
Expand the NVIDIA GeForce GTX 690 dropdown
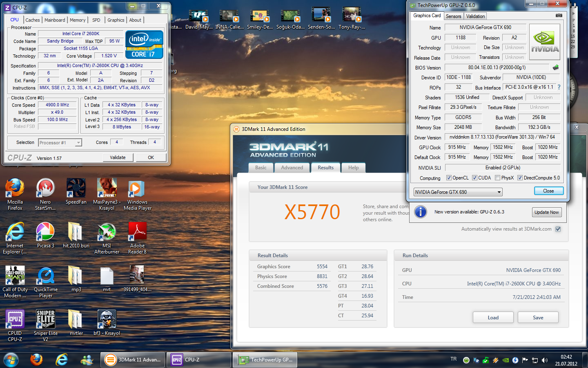point(499,192)
